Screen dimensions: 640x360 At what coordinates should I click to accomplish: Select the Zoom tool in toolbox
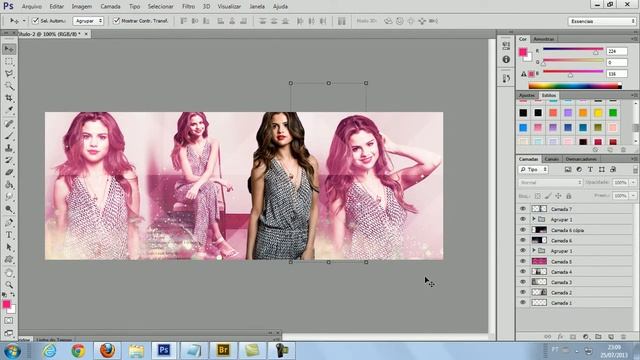pyautogui.click(x=9, y=284)
